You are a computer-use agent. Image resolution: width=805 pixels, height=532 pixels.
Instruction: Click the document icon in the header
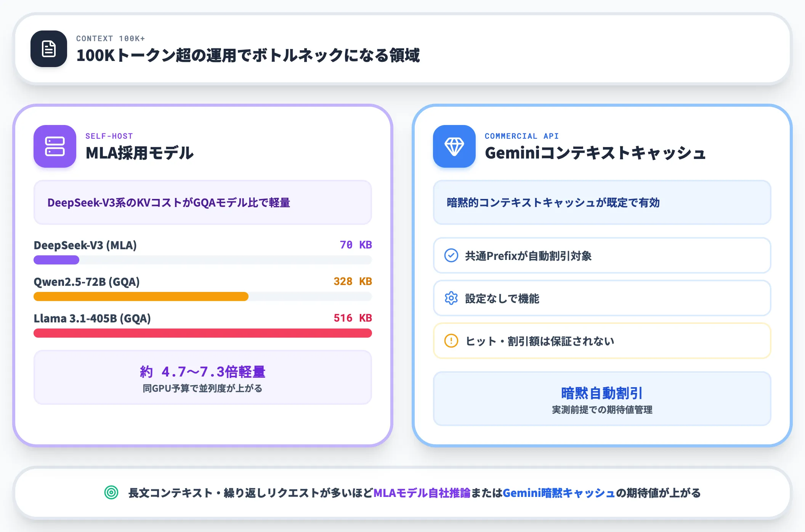(49, 49)
